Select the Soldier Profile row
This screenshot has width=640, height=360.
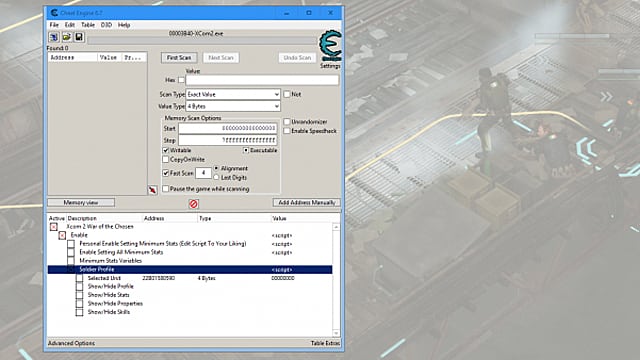tap(190, 269)
